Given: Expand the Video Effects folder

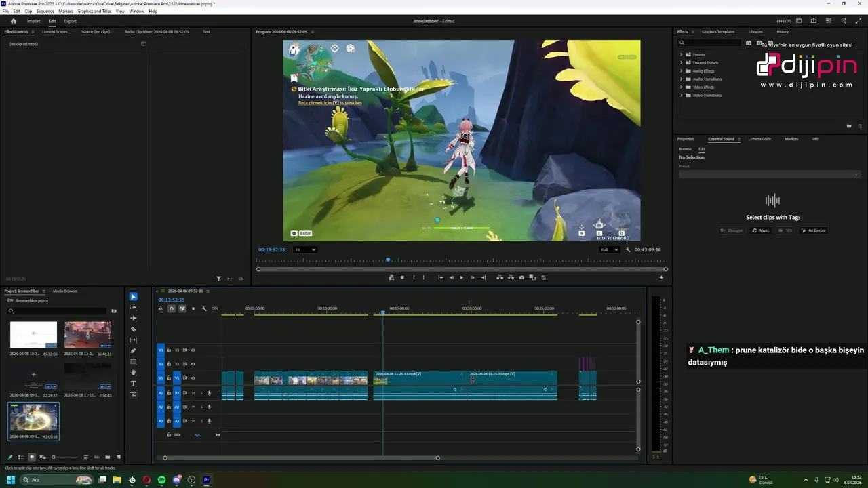Looking at the screenshot, I should pyautogui.click(x=682, y=87).
